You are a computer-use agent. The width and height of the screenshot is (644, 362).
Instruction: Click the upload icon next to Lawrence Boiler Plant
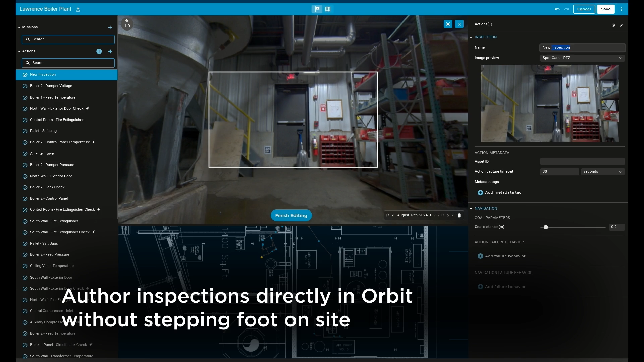point(78,9)
